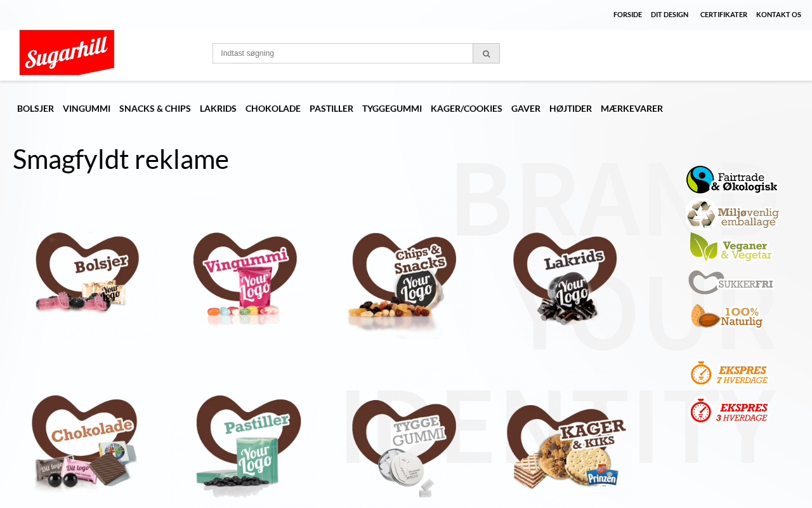Follow the DIT DESIGN top link
812x508 pixels.
[669, 15]
